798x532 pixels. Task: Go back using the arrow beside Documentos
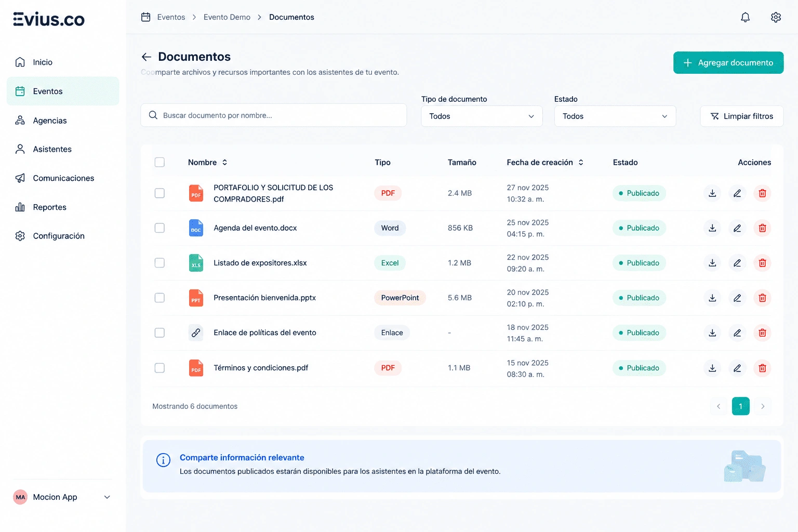(x=147, y=57)
